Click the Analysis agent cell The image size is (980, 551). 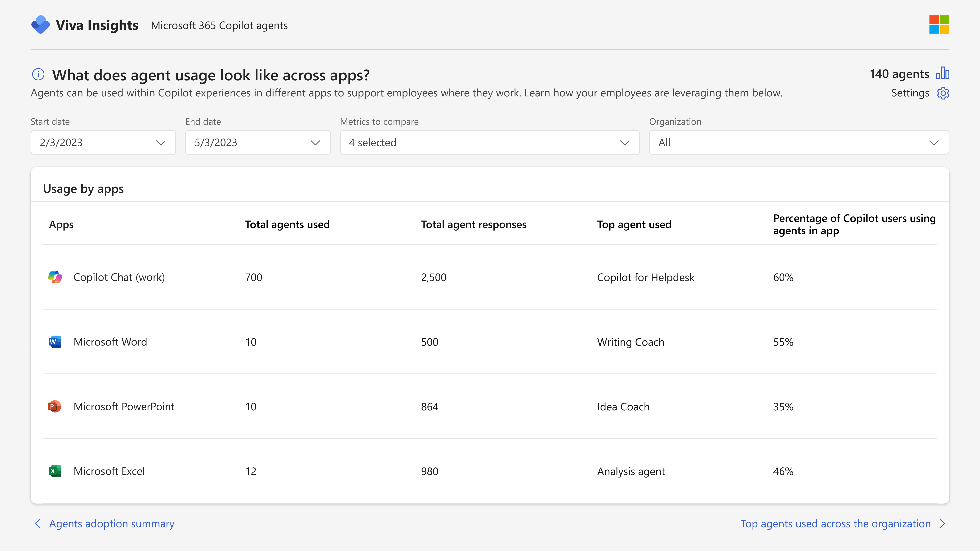tap(631, 471)
